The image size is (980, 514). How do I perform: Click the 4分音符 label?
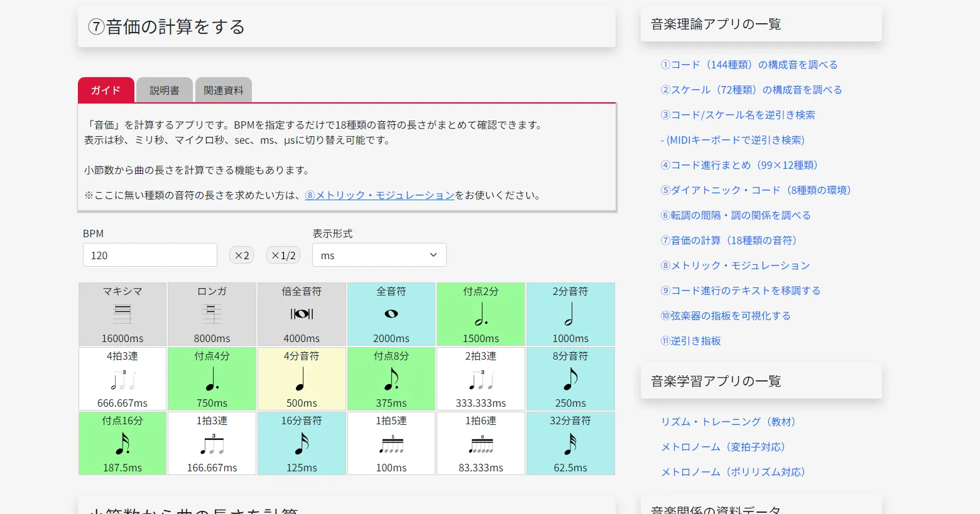302,356
